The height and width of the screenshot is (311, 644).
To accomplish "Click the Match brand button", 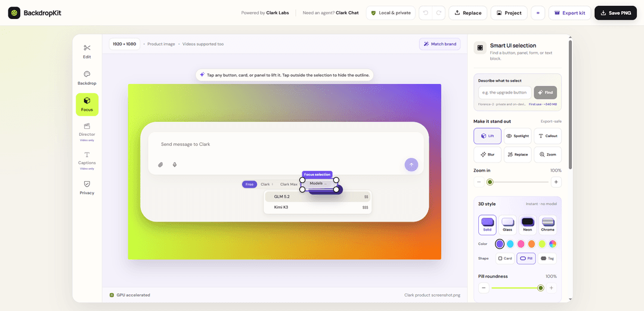I will click(x=440, y=44).
